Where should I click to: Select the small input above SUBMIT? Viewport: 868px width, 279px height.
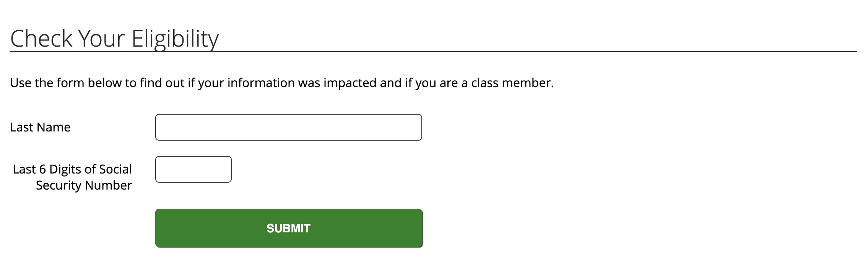tap(193, 169)
